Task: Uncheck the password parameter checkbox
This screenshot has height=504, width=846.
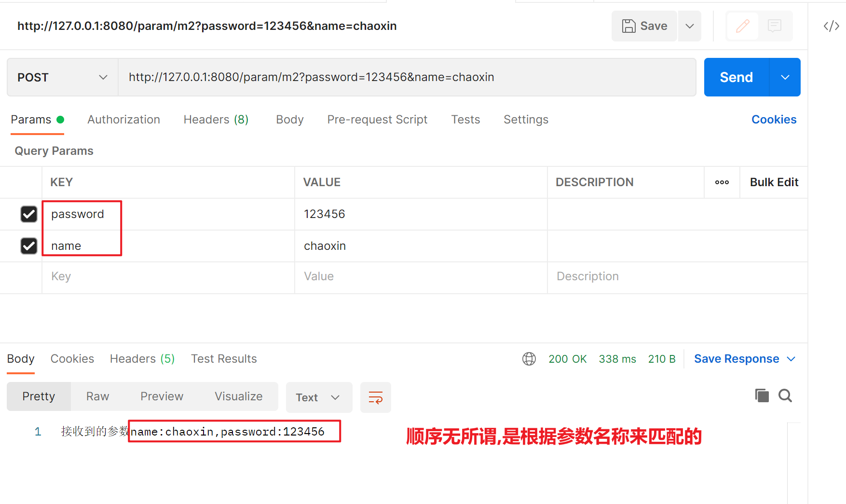Action: [29, 214]
